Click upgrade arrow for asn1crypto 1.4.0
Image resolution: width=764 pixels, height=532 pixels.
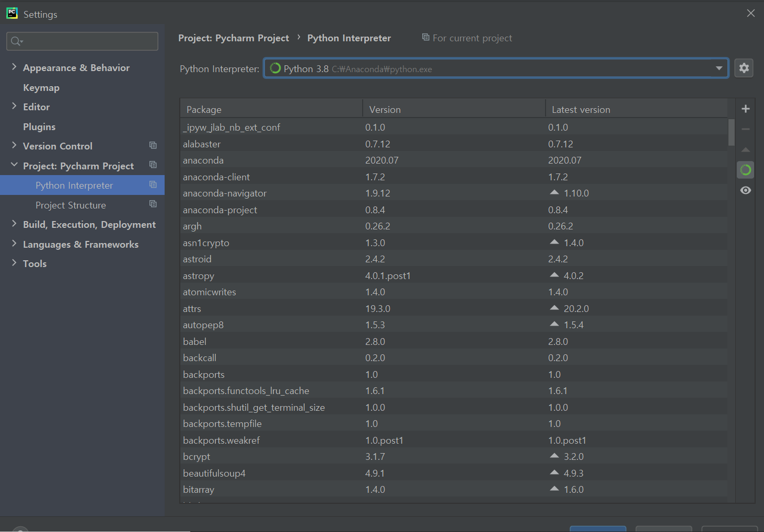pyautogui.click(x=554, y=242)
